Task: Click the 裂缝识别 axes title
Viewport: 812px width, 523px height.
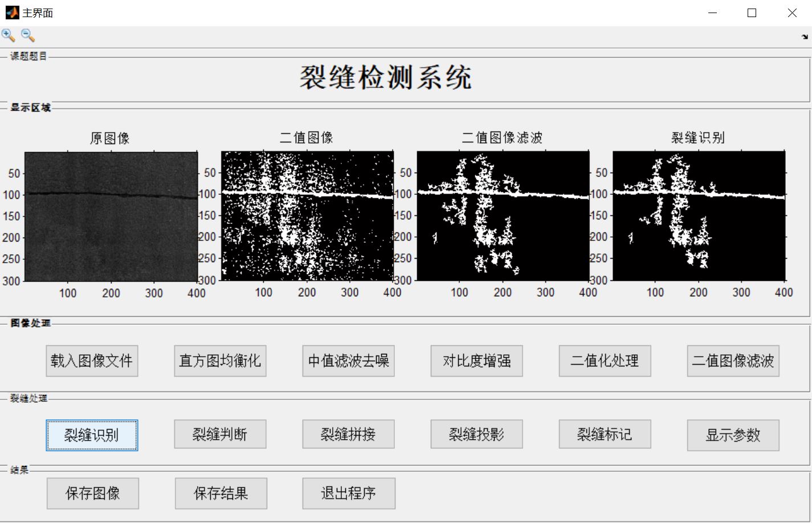Action: pyautogui.click(x=698, y=138)
